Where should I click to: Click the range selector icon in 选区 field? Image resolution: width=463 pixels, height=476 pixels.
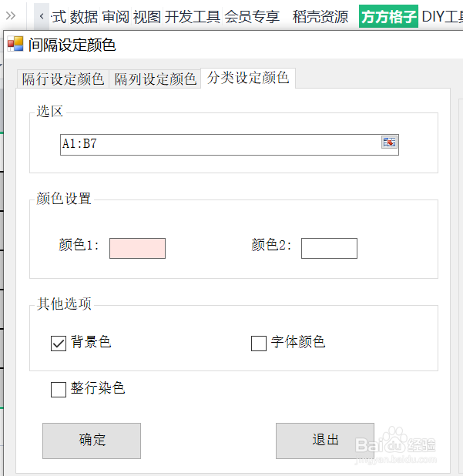pos(389,142)
